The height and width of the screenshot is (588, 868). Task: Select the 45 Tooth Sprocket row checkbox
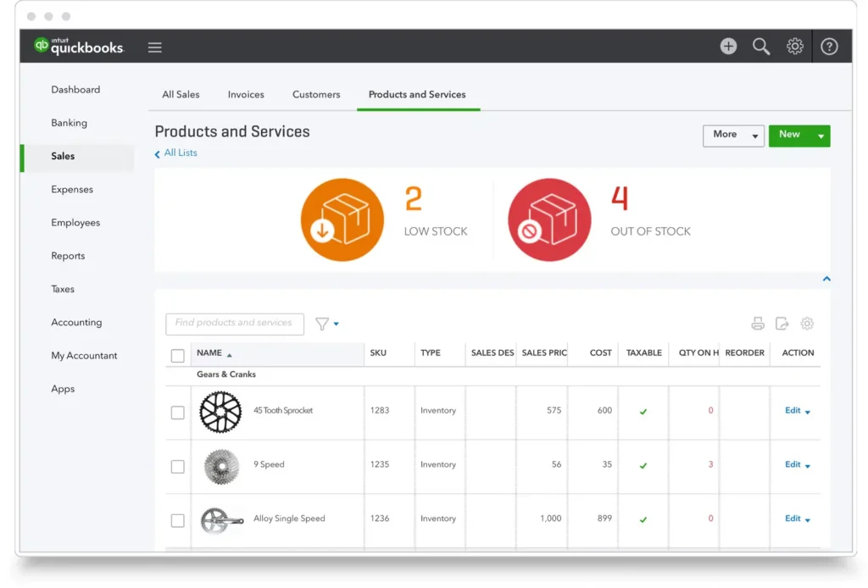(177, 413)
